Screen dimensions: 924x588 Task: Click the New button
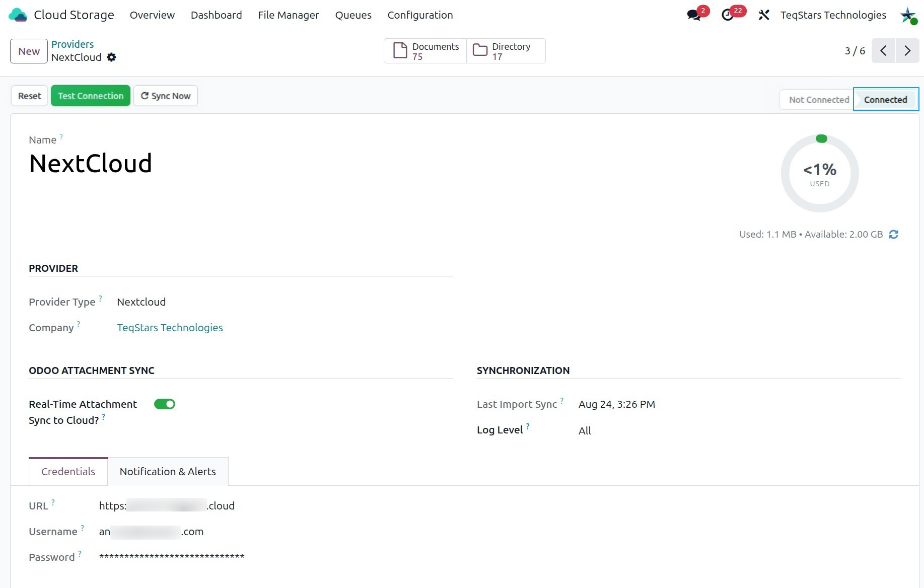[29, 51]
